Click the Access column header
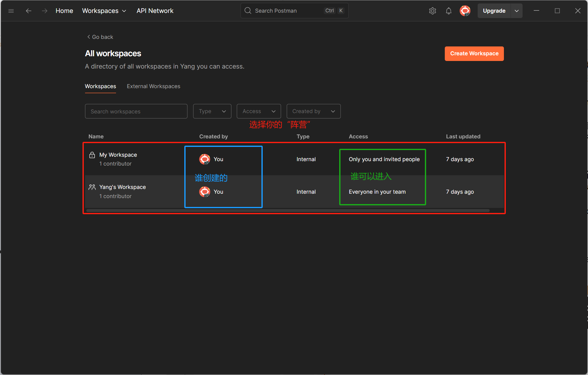The image size is (588, 375). click(358, 136)
